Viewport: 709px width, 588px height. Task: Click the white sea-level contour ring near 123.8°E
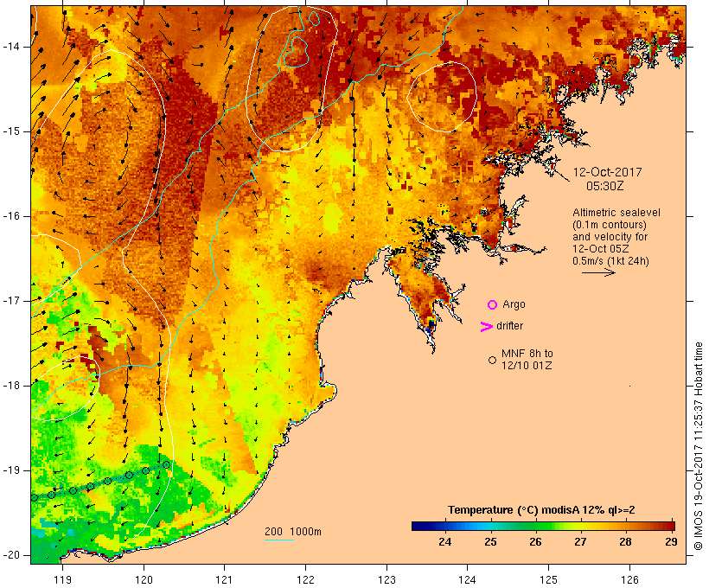tap(442, 97)
